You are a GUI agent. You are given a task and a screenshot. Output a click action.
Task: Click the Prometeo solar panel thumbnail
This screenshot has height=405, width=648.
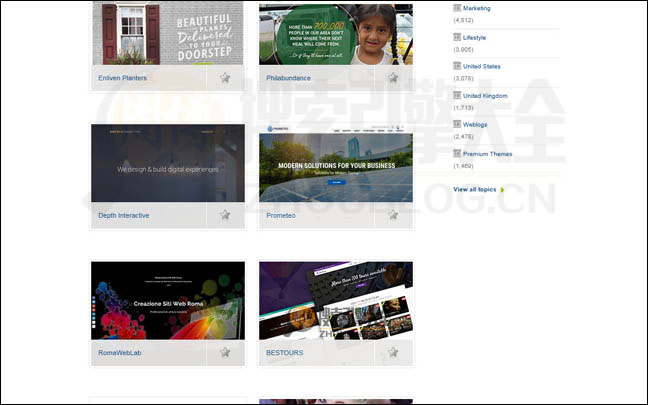coord(335,164)
